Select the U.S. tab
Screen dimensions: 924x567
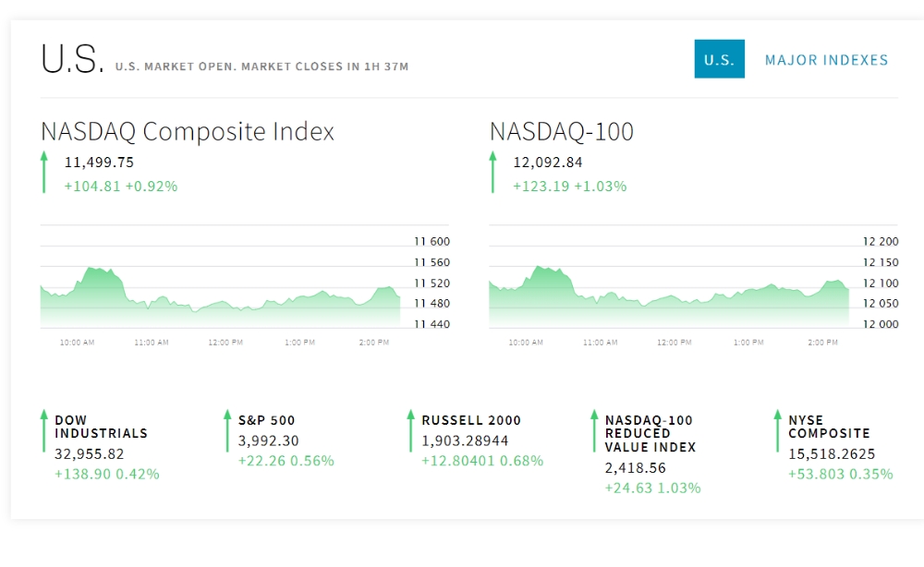click(719, 59)
